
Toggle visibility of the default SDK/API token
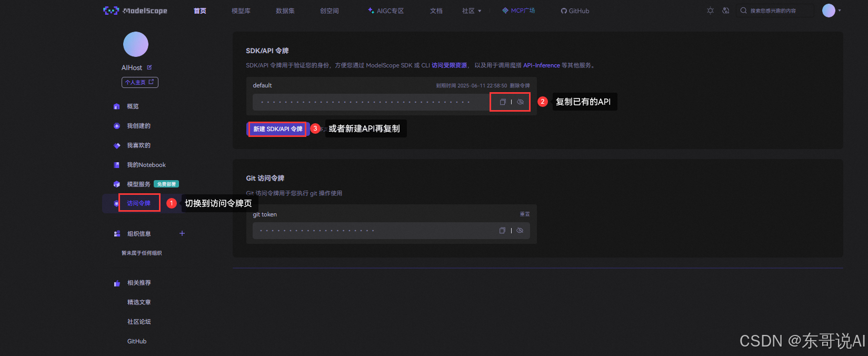coord(520,102)
